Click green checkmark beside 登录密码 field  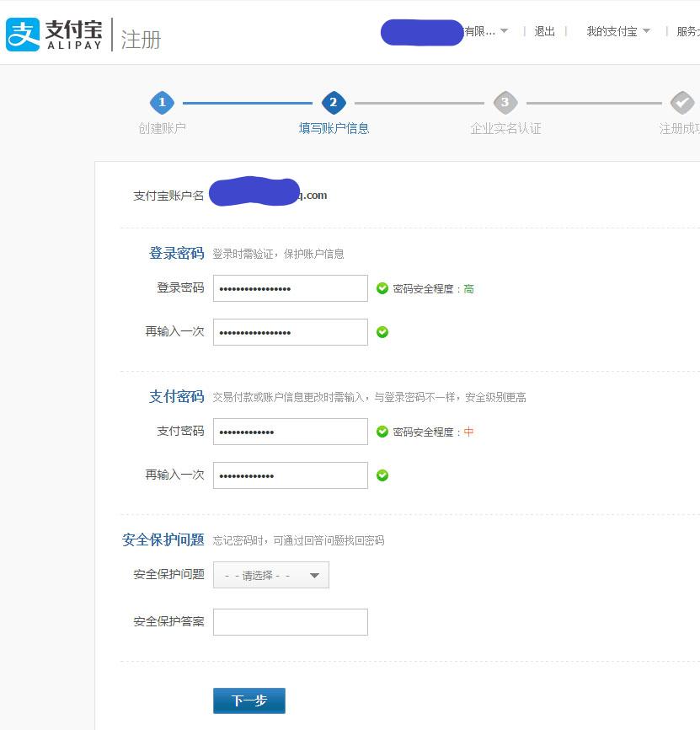(383, 287)
